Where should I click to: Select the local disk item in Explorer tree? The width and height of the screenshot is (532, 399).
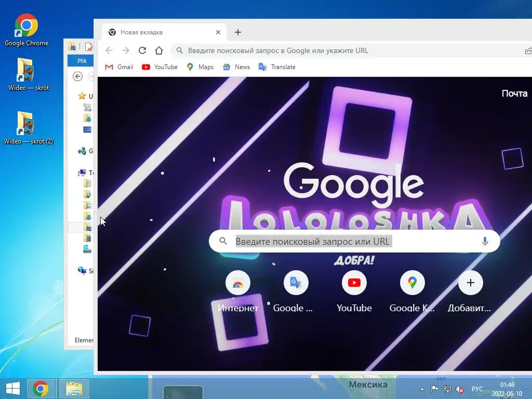tap(87, 249)
